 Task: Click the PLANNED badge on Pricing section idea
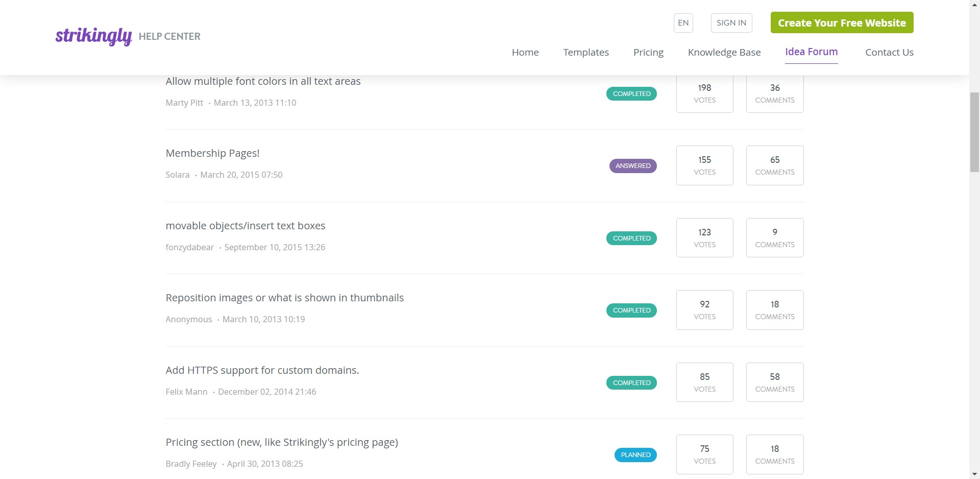tap(635, 454)
